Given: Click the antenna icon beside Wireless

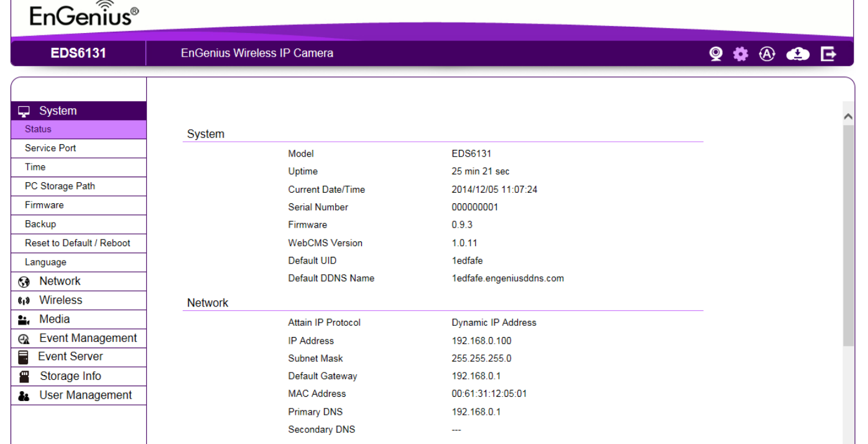Looking at the screenshot, I should [24, 301].
